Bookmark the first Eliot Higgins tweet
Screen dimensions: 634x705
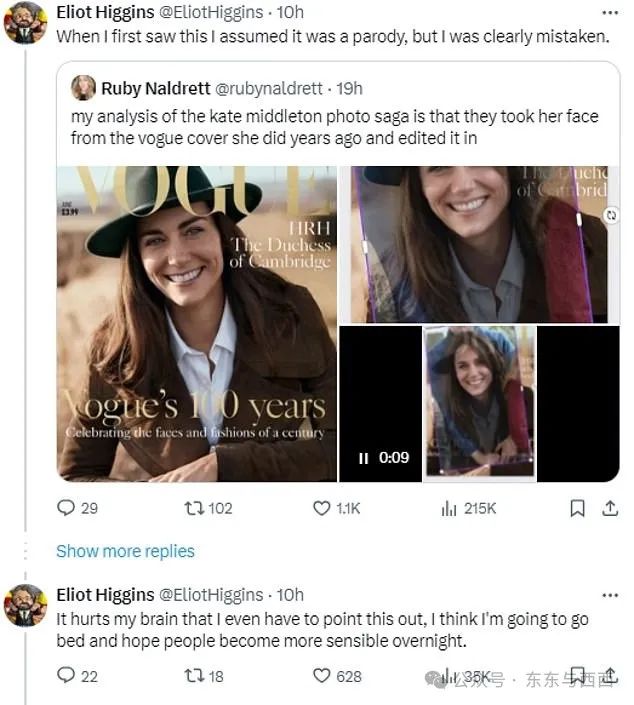(577, 508)
